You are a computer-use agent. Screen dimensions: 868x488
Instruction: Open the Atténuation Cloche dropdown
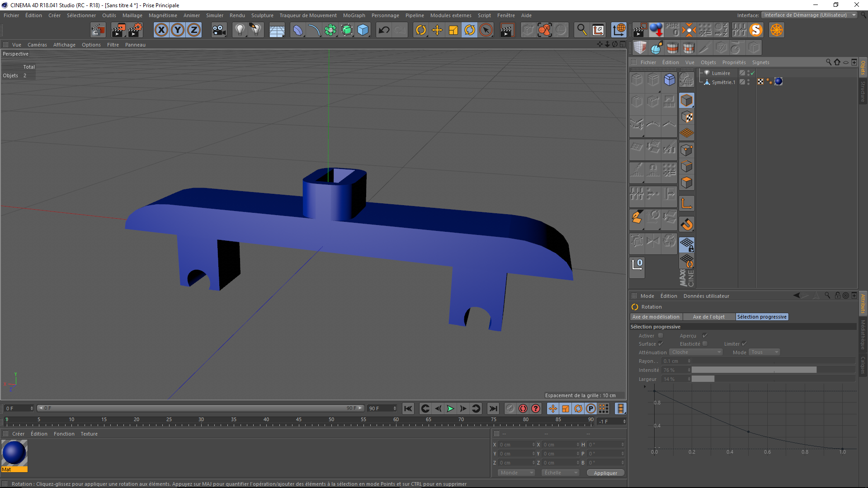(x=696, y=352)
